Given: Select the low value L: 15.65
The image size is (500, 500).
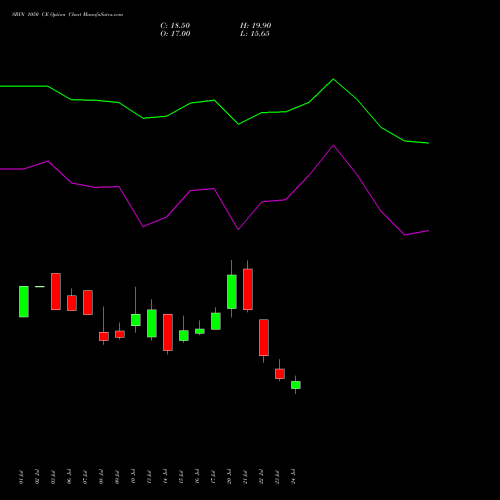Looking at the screenshot, I should [x=255, y=34].
